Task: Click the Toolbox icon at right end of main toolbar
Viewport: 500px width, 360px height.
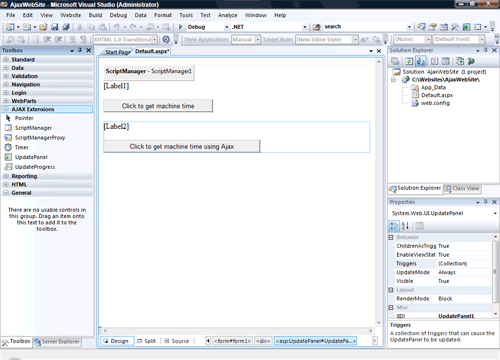Action: click(x=455, y=27)
